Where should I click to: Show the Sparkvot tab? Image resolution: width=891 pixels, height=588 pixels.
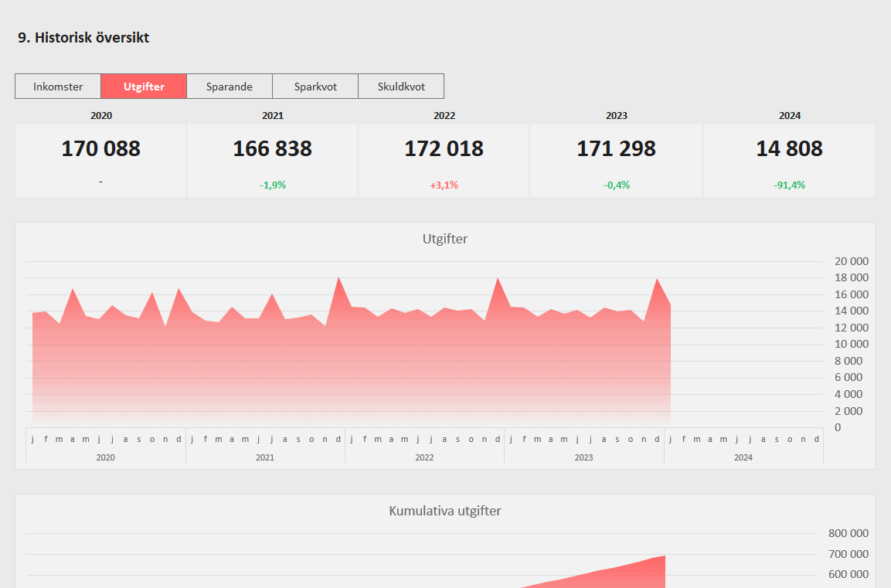(x=315, y=87)
